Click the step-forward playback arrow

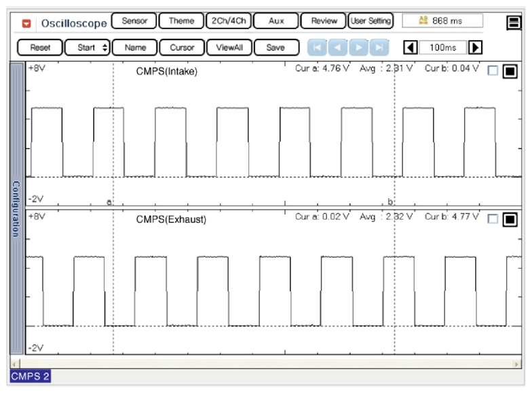pyautogui.click(x=359, y=48)
